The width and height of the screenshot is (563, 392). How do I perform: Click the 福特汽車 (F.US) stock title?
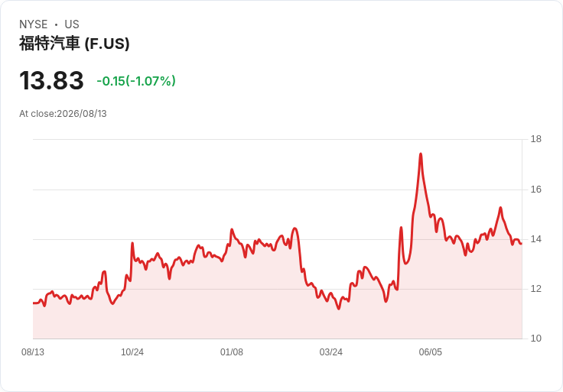(x=74, y=44)
